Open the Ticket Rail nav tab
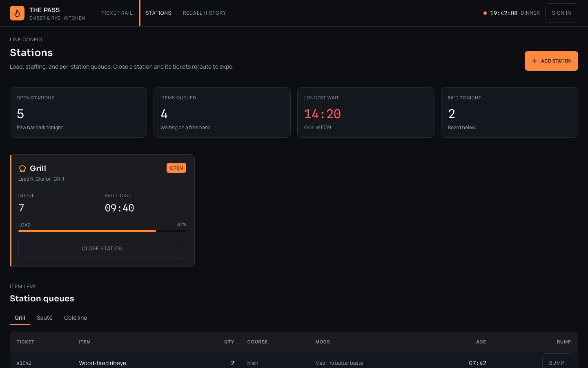This screenshot has height=368, width=588. click(x=117, y=13)
